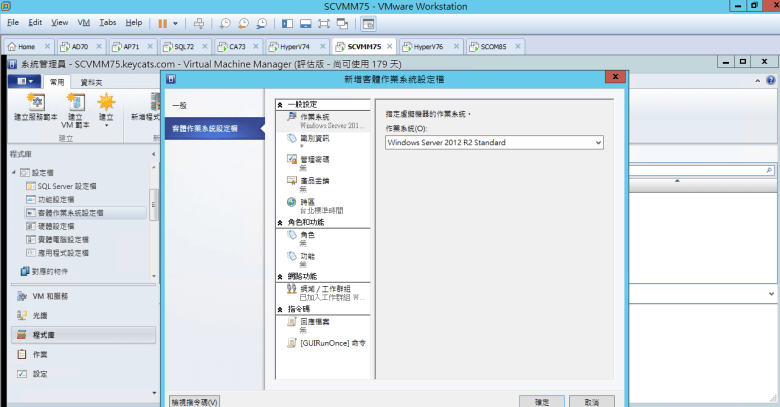This screenshot has height=407, width=780.
Task: Click the 取消 button
Action: (x=591, y=401)
